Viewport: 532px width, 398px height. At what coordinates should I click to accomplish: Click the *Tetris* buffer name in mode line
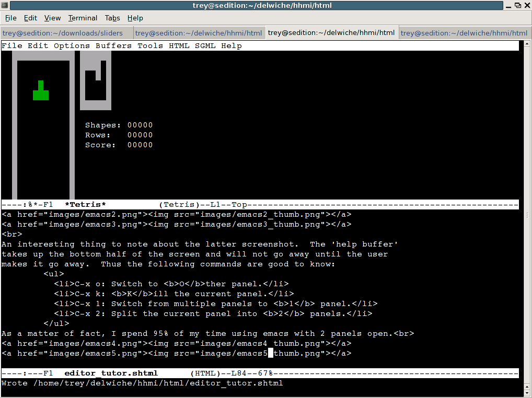tap(85, 204)
